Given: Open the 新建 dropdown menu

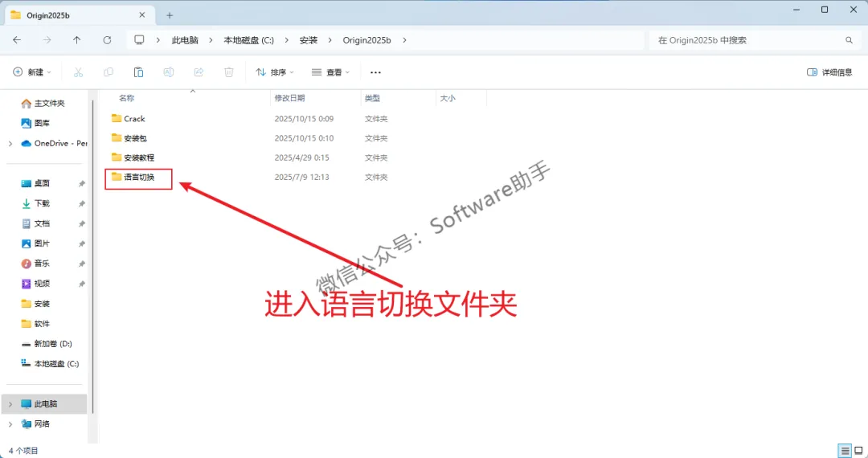Looking at the screenshot, I should coord(32,72).
